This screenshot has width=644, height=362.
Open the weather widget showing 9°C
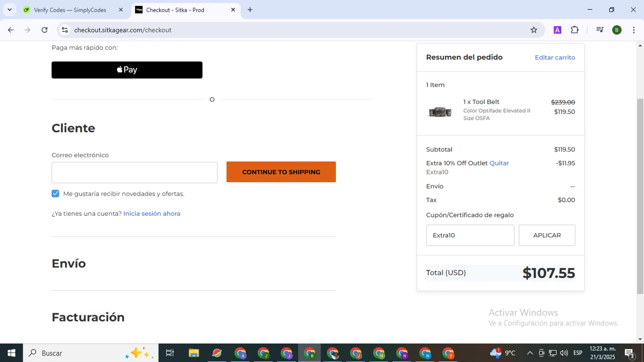pos(502,353)
